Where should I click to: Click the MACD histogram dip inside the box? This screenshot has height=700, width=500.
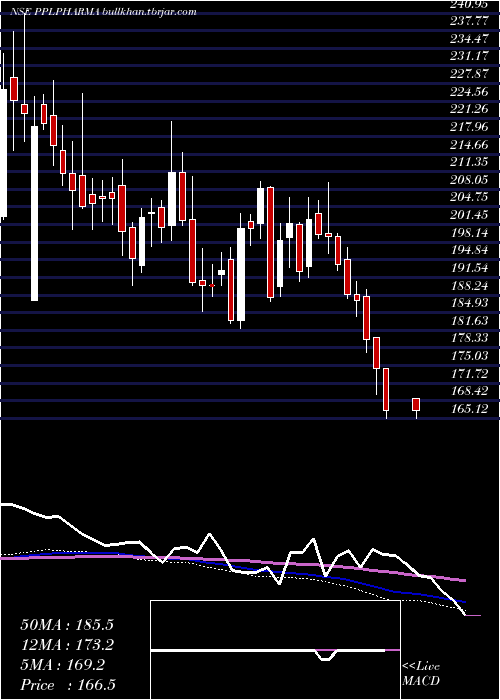[326, 655]
